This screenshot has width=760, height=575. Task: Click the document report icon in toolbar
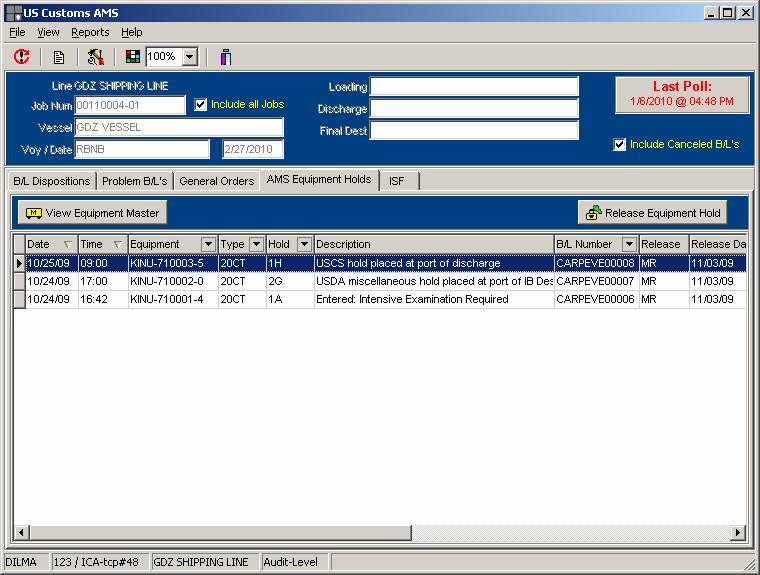[59, 57]
